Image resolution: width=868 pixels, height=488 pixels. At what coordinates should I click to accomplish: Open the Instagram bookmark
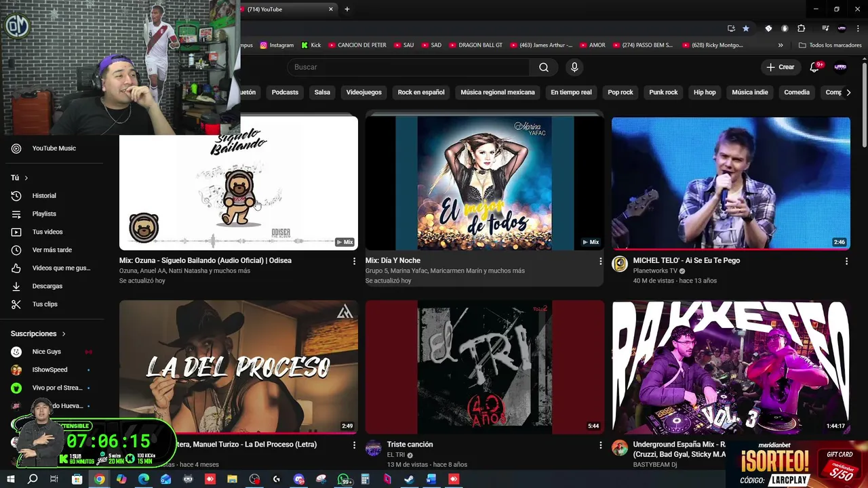277,45
